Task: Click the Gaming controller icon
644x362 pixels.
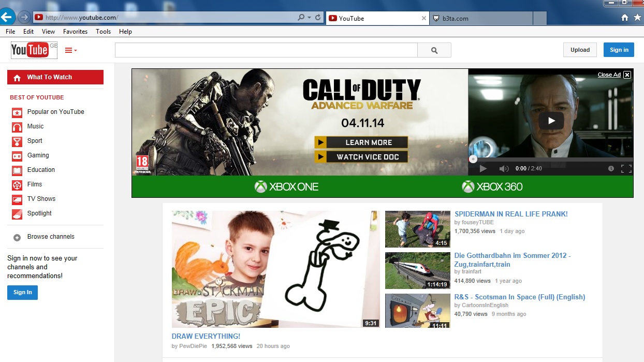Action: click(x=17, y=156)
